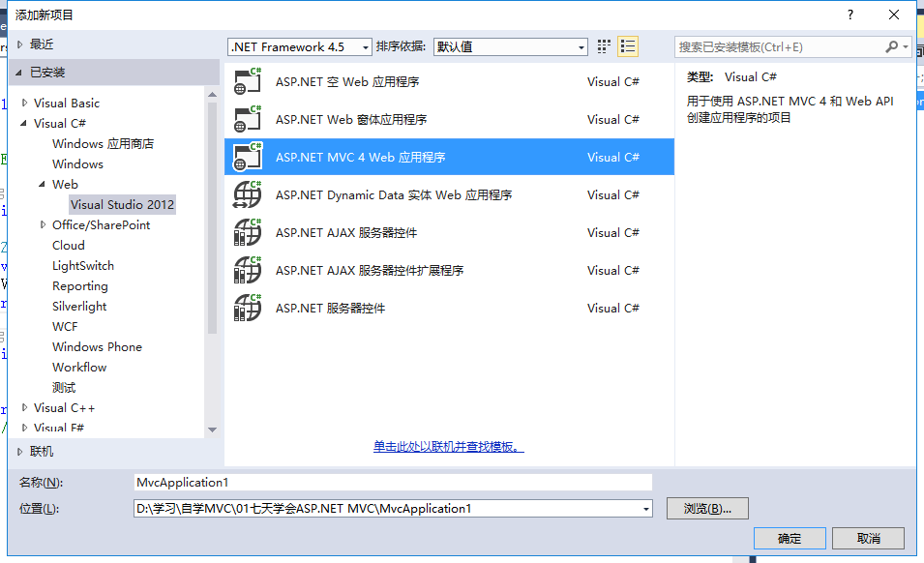Click the category tree scrollbar thumb

point(212,218)
